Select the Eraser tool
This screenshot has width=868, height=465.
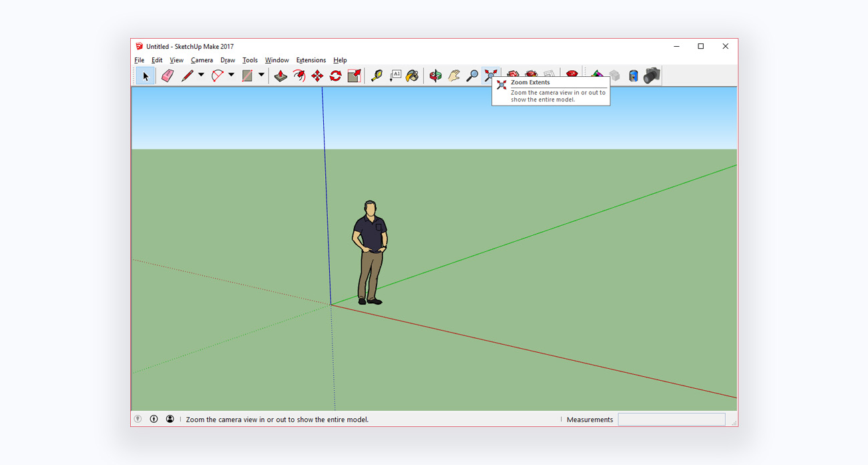168,75
